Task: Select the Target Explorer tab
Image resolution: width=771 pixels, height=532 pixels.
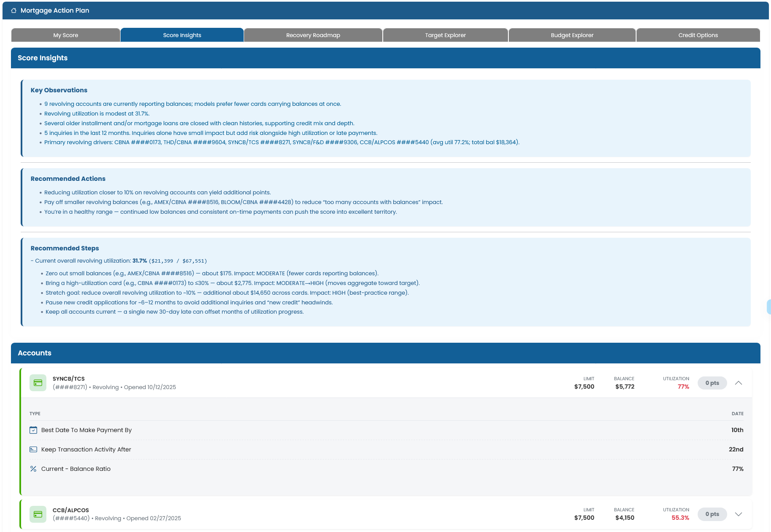Action: coord(446,35)
